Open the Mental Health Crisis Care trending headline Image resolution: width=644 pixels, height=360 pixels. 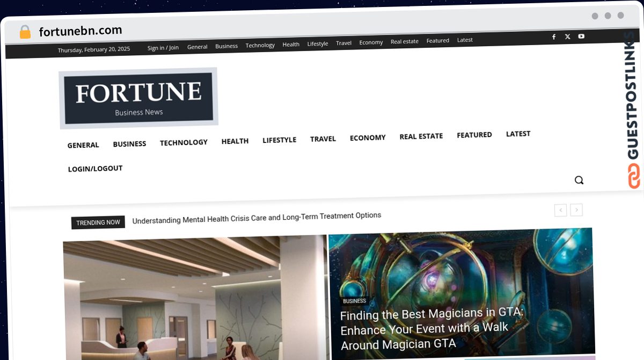(257, 218)
